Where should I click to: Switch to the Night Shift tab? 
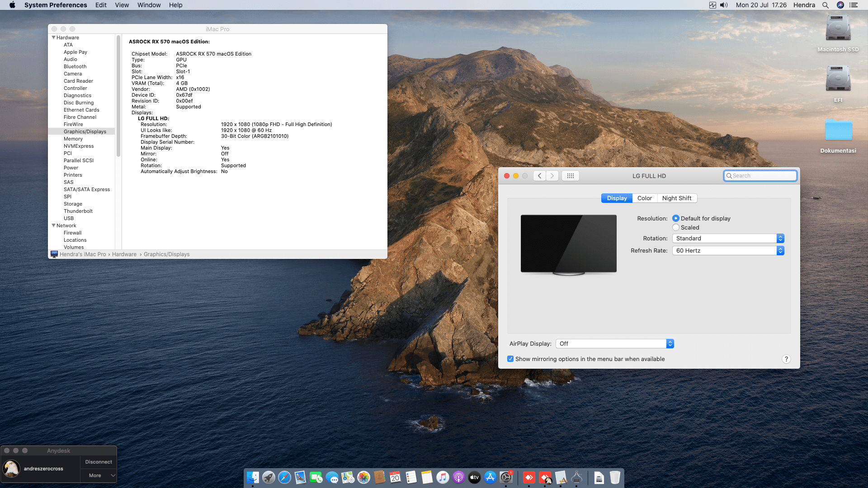[677, 198]
